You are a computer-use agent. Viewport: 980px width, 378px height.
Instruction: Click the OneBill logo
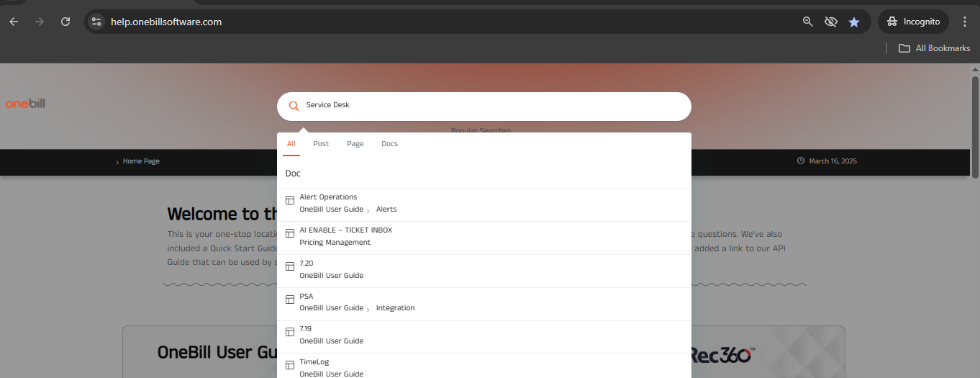pos(25,104)
